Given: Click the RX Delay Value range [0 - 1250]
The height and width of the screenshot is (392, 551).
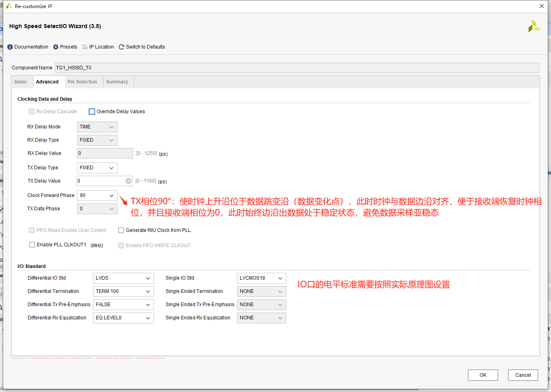Looking at the screenshot, I should pos(146,153).
